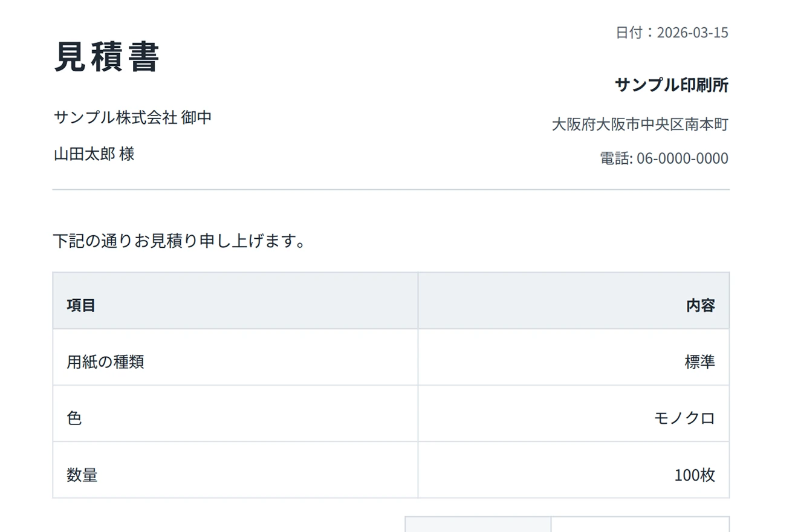Screen dimensions: 798x532
Task: Click the shaded cell below the main table
Action: click(x=478, y=525)
